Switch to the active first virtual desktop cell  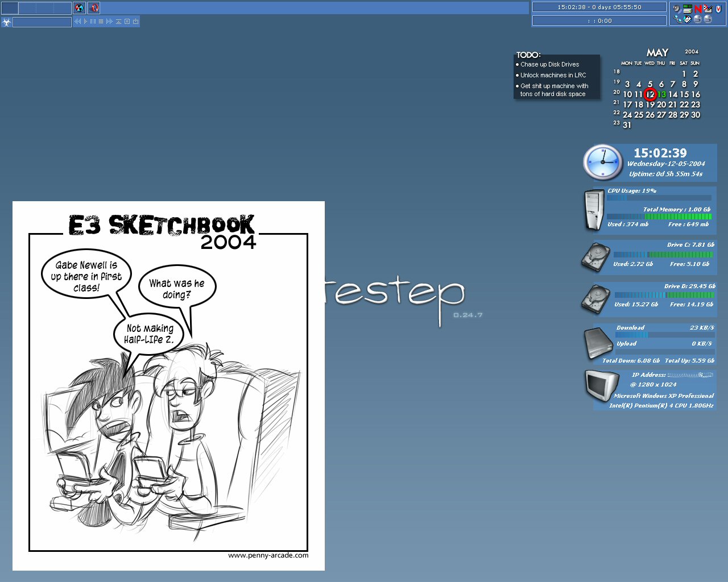pyautogui.click(x=10, y=8)
